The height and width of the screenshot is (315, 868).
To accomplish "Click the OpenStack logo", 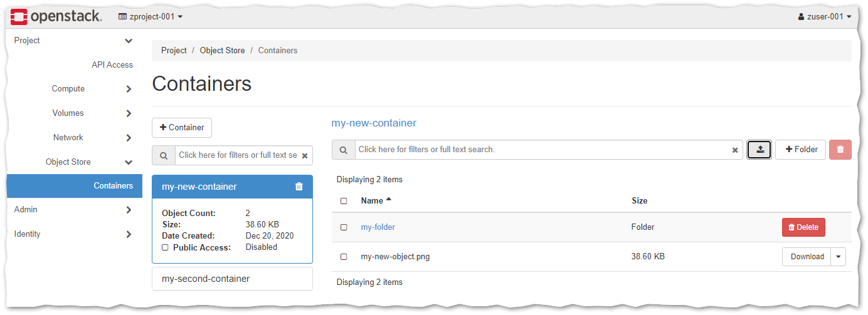I will [56, 16].
